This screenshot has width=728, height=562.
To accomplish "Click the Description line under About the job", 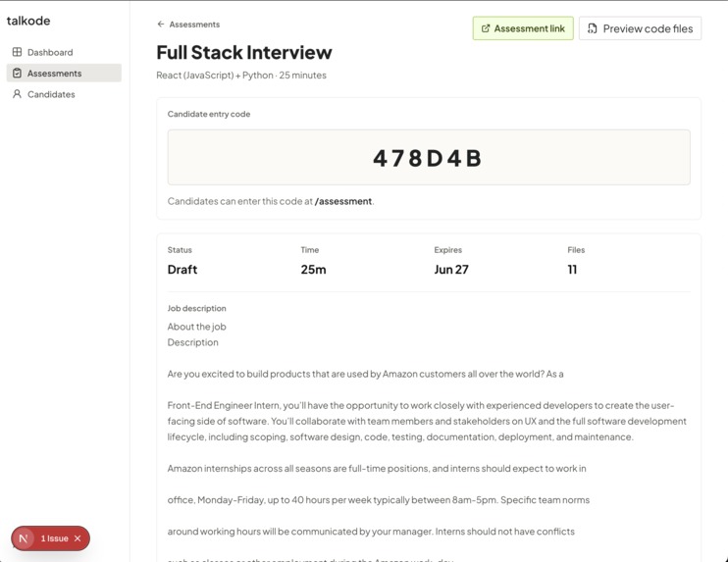I will pyautogui.click(x=192, y=342).
